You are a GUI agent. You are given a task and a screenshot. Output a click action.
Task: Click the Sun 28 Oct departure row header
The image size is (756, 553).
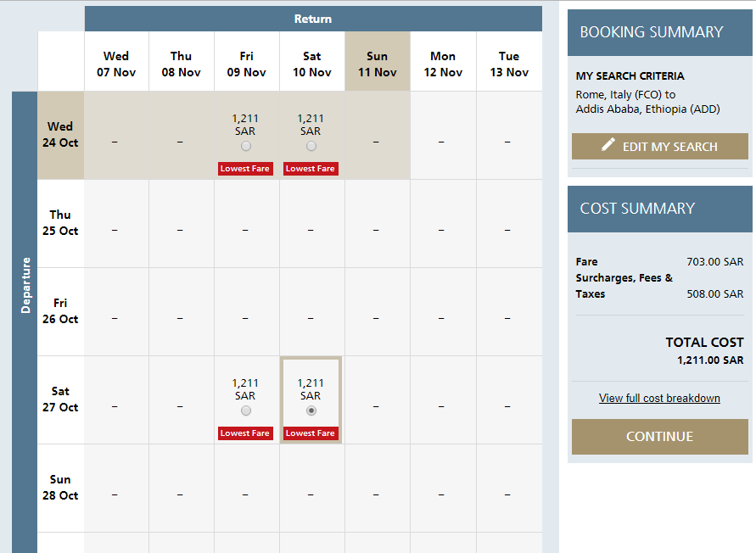tap(61, 488)
